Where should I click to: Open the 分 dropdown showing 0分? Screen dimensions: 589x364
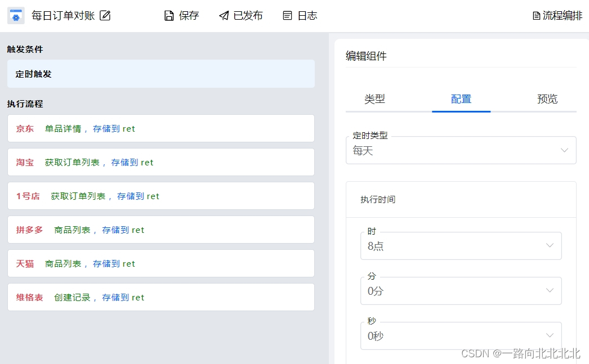coord(461,291)
